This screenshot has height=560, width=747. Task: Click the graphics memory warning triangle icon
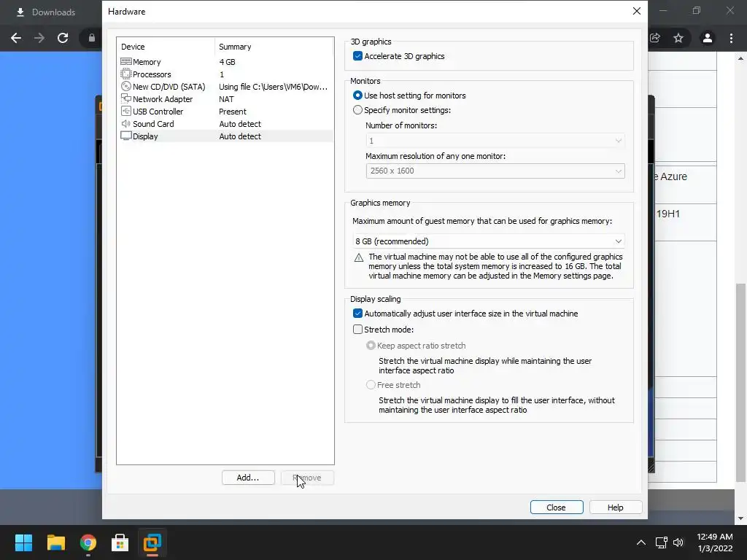(x=359, y=257)
